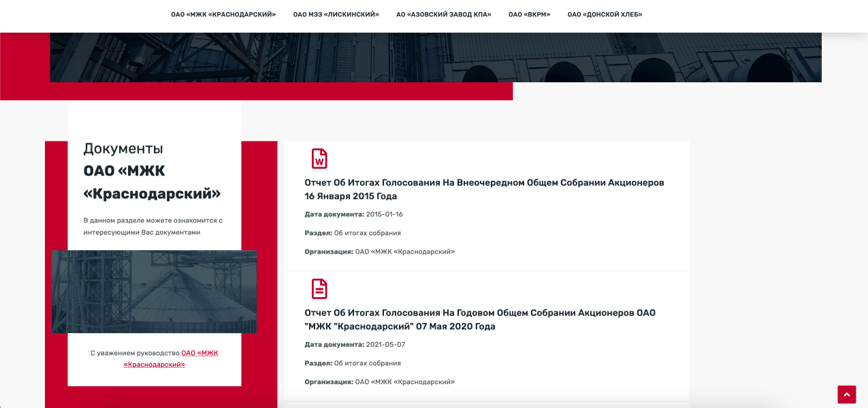Open the ОАО «ВКРМ» menu item

(x=529, y=14)
